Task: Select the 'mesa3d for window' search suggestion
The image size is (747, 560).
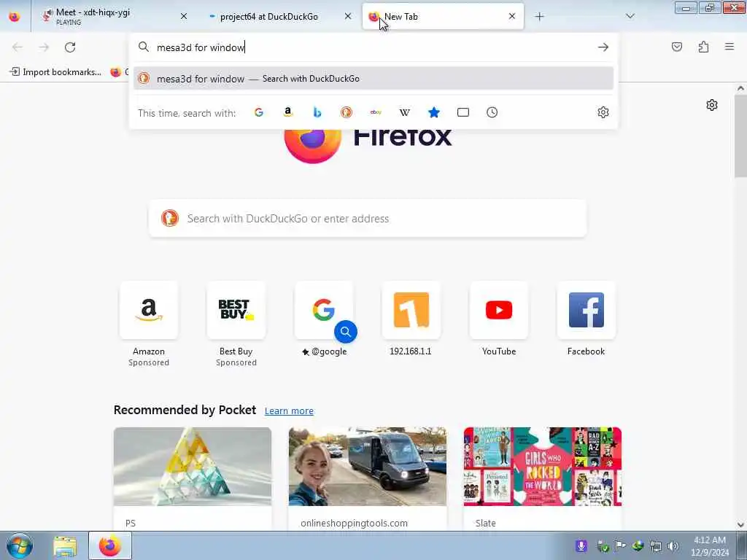Action: [x=373, y=79]
